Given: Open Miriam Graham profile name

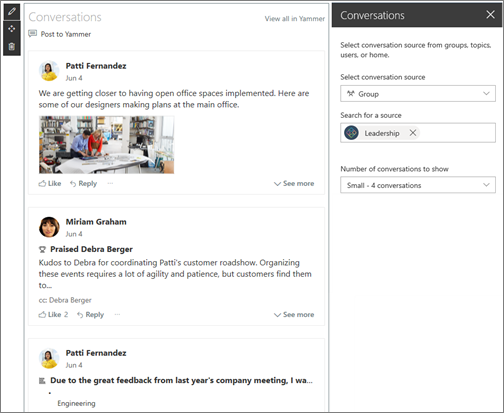Looking at the screenshot, I should 96,222.
